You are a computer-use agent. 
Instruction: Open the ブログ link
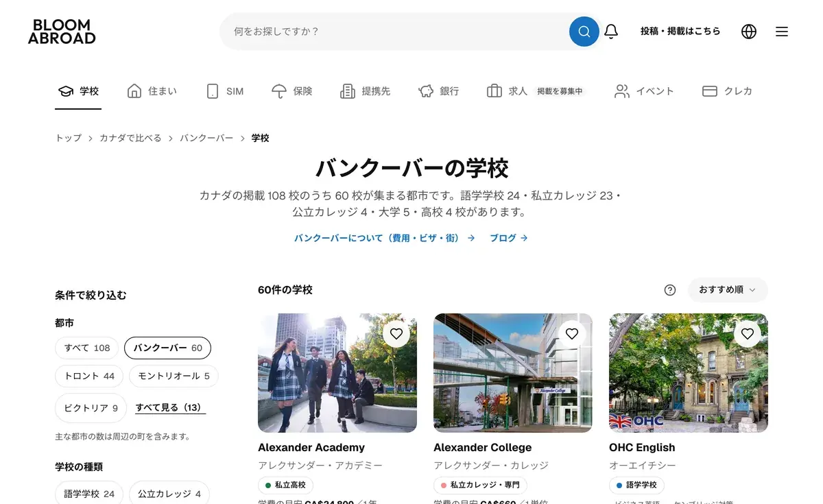pyautogui.click(x=508, y=239)
